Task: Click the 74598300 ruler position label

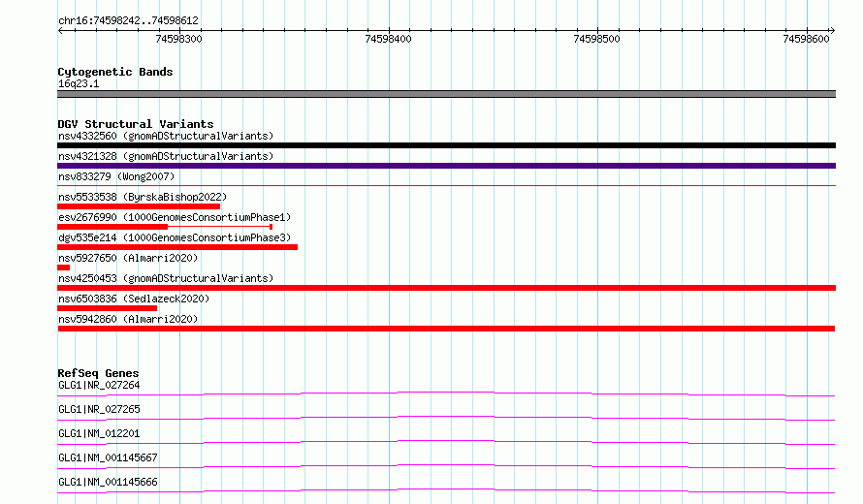Action: point(178,39)
